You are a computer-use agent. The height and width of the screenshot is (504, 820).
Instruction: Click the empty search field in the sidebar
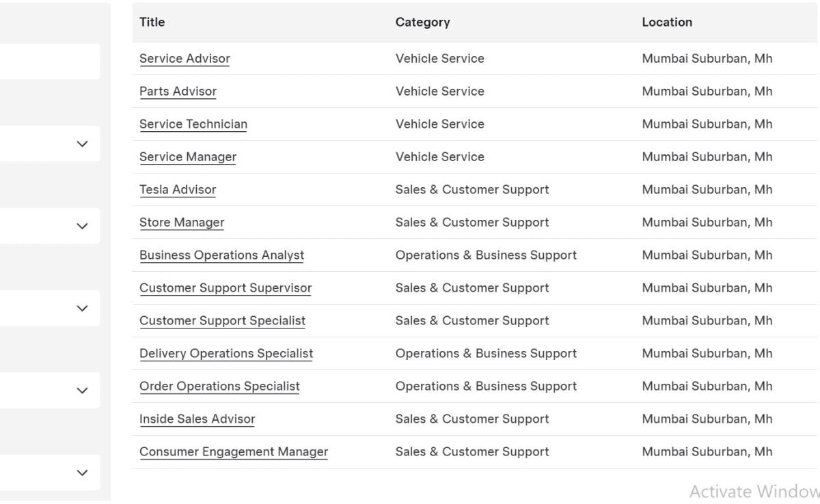(48, 61)
